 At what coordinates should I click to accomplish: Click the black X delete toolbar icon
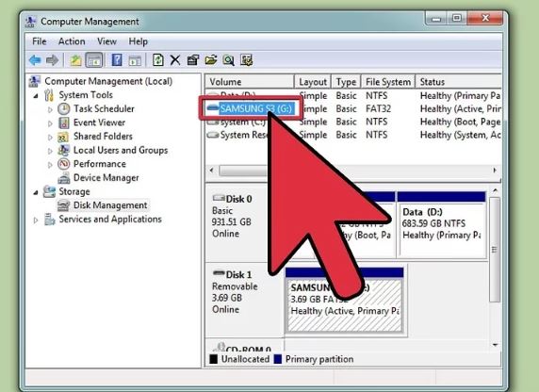coord(175,60)
